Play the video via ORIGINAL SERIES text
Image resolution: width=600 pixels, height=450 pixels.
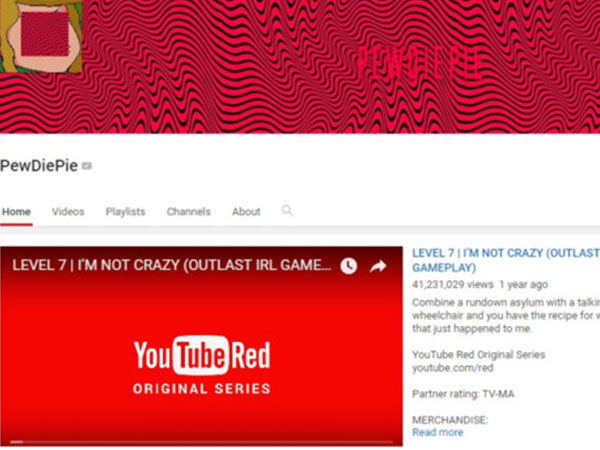(203, 386)
